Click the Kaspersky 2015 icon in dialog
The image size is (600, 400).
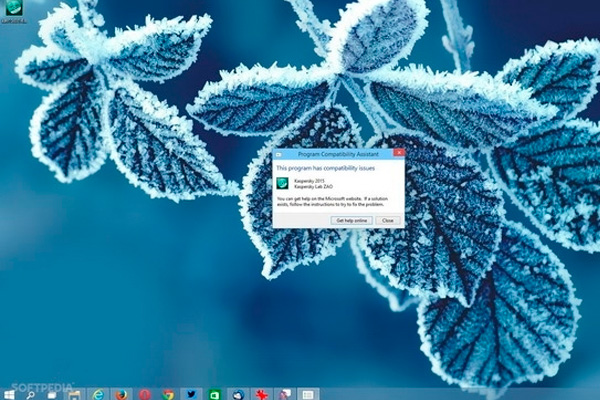282,184
